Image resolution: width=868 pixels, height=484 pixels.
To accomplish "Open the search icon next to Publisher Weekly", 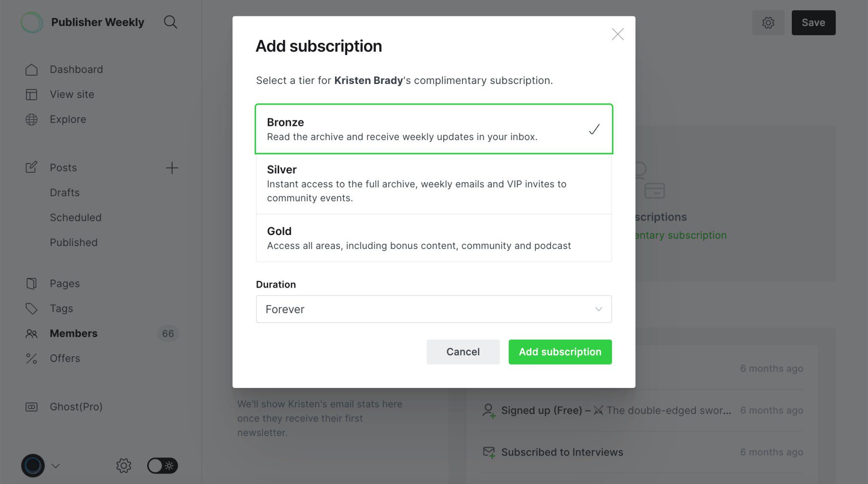I will click(171, 22).
